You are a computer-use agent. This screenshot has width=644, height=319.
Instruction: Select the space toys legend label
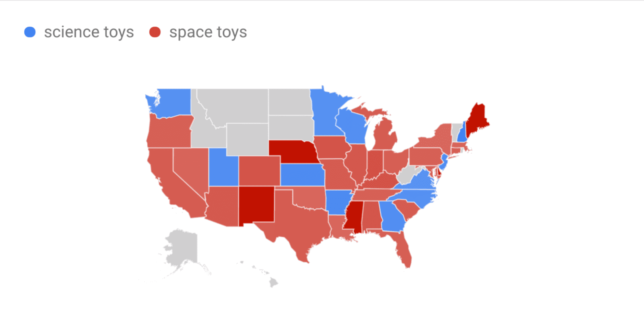click(x=208, y=33)
